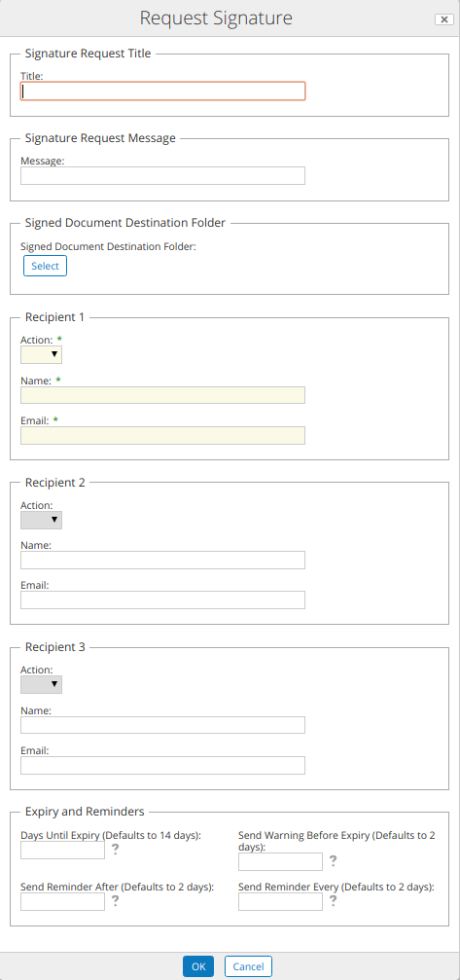Click the help icon for Send Reminder After

(x=115, y=901)
